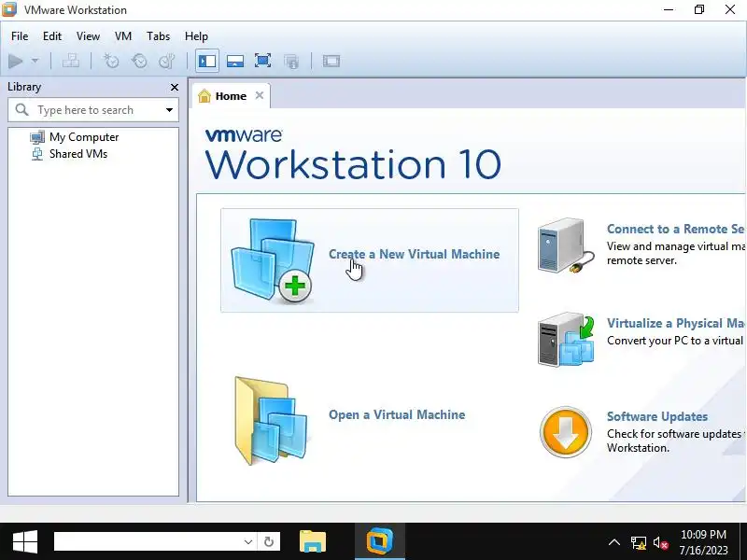Click the Home tab house icon
This screenshot has width=747, height=560.
point(204,96)
